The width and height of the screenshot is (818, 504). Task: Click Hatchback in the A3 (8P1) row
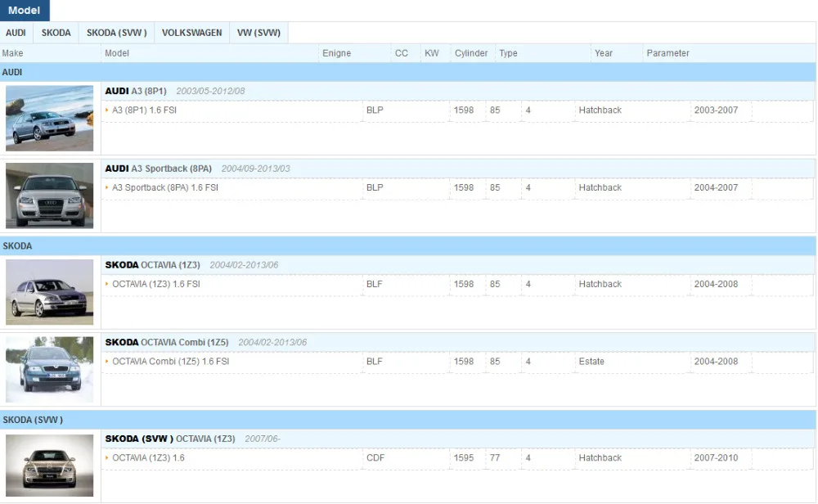click(x=600, y=110)
